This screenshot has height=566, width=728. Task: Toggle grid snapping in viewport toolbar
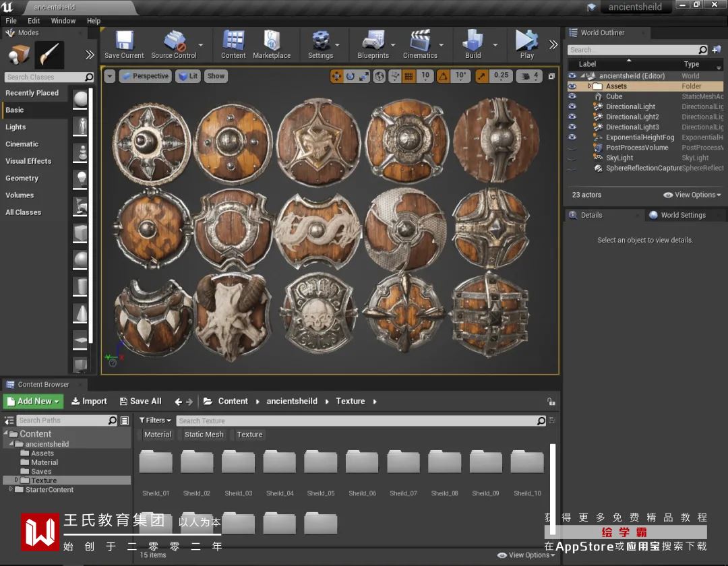(408, 76)
